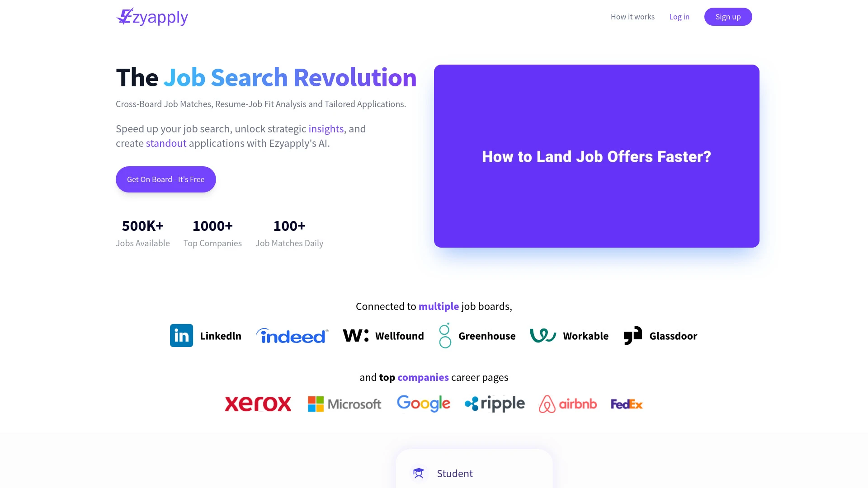
Task: Click the Greenhouse icon
Action: click(445, 335)
